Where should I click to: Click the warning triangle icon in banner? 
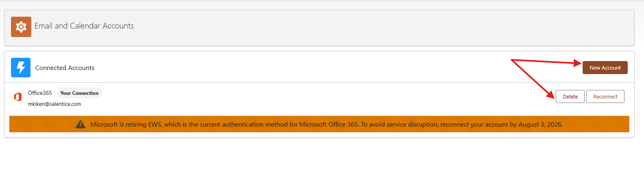(x=80, y=125)
